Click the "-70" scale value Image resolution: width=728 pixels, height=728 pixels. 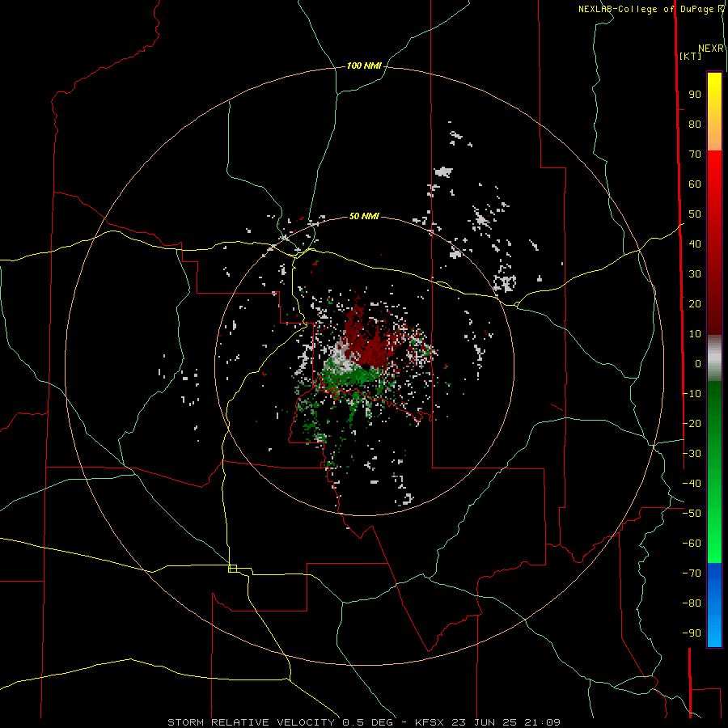pos(692,574)
